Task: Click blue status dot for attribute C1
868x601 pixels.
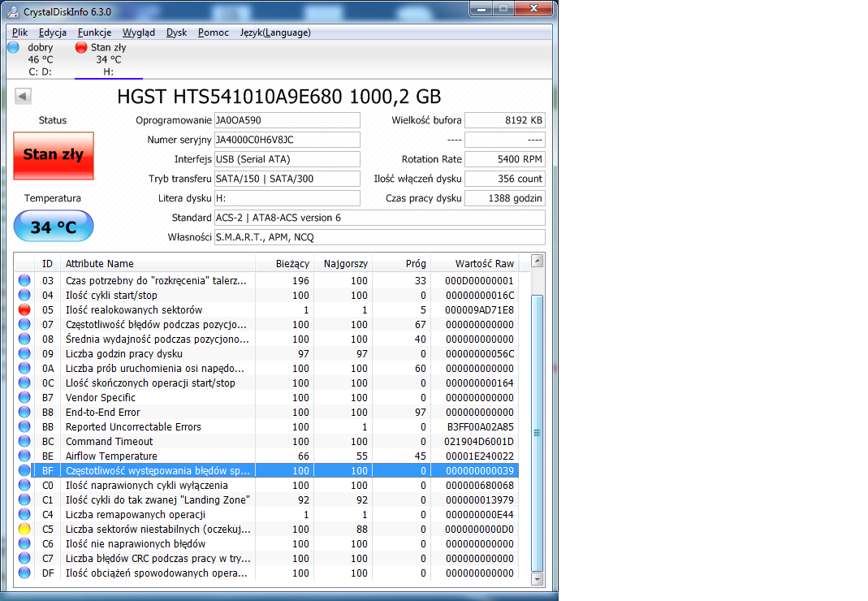Action: point(24,499)
